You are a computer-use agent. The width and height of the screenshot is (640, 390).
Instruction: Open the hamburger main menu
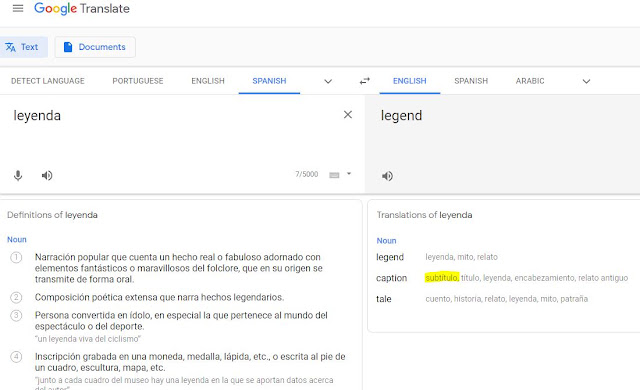18,8
